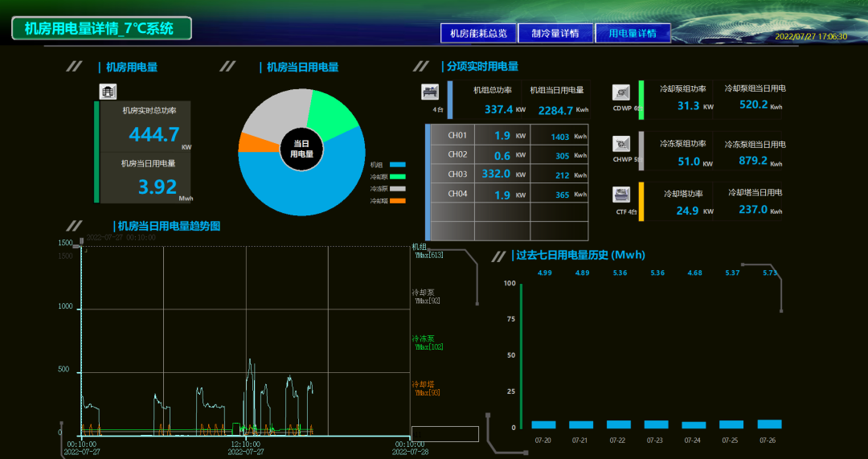Image resolution: width=868 pixels, height=459 pixels.
Task: Click the building icon under 机房用电量
Action: (x=108, y=92)
